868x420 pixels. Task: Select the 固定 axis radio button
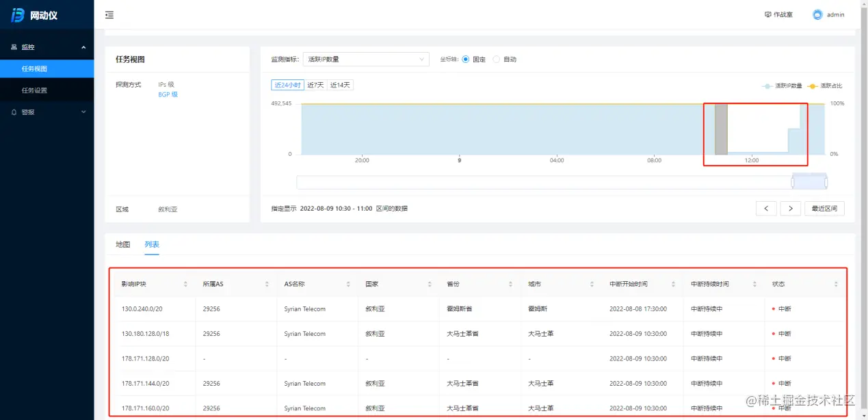tap(466, 60)
